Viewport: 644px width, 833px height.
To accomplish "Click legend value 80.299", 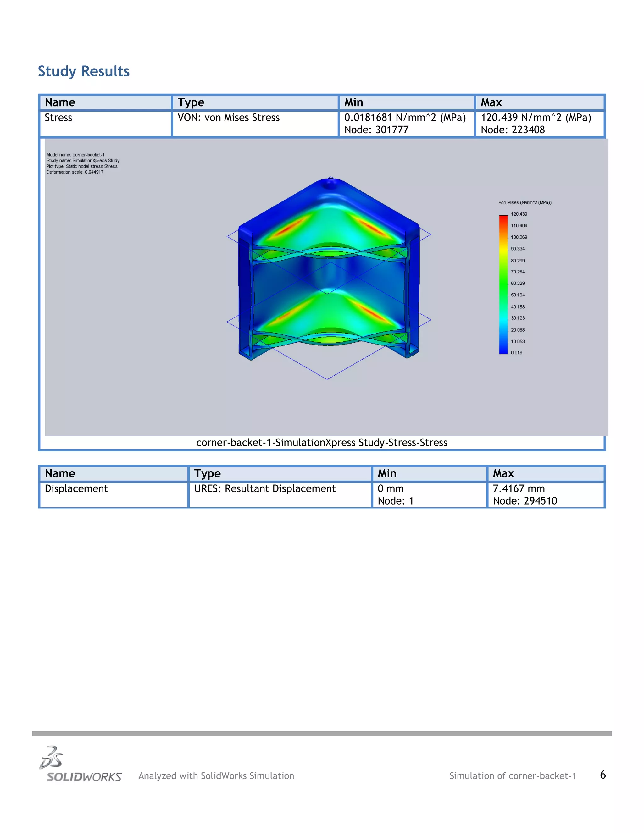I will [x=518, y=261].
